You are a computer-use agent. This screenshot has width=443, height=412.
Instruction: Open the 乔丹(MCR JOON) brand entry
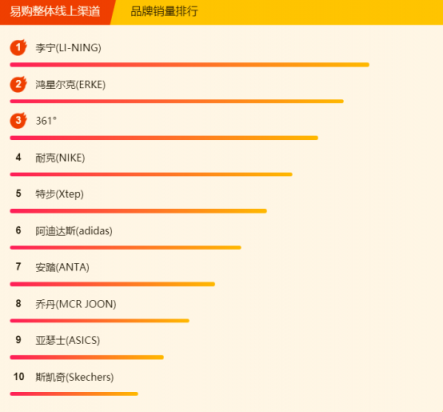tap(76, 304)
